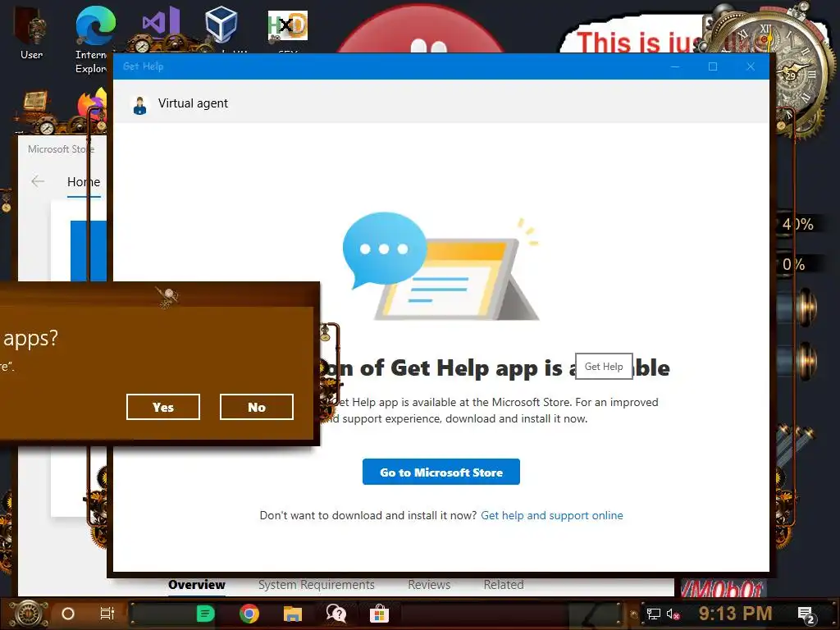Image resolution: width=840 pixels, height=630 pixels.
Task: Click No in the brown dialog
Action: coord(257,407)
